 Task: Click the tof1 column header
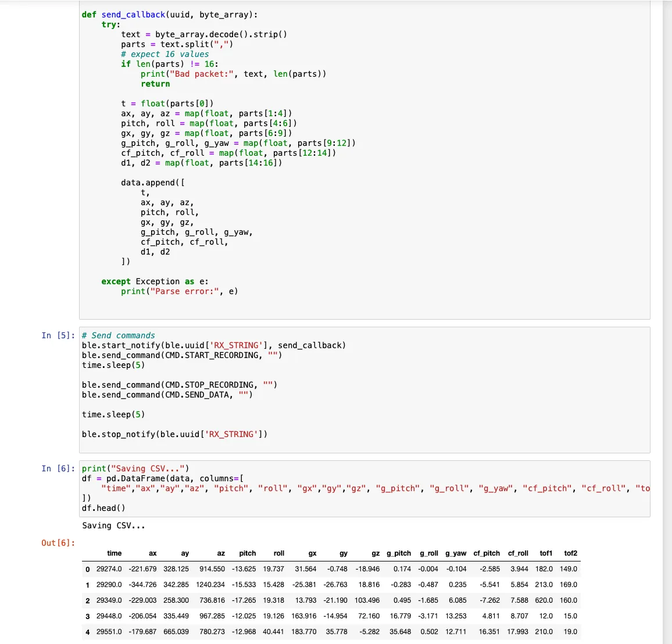click(544, 553)
